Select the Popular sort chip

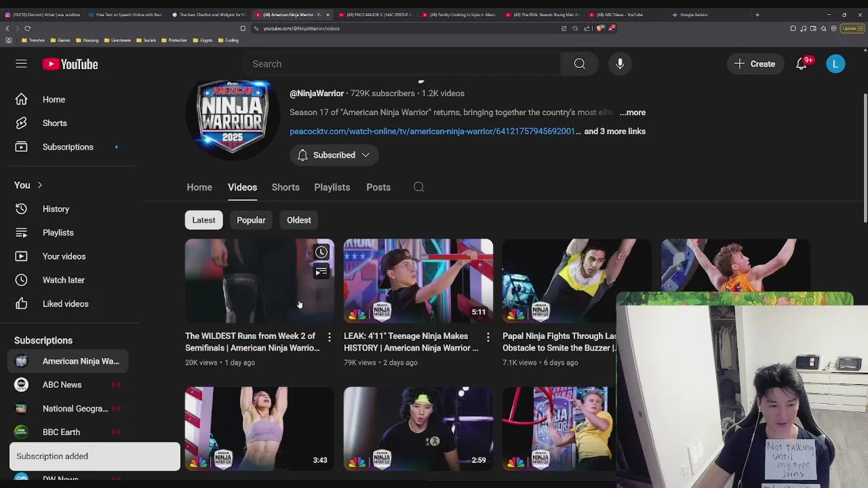251,220
